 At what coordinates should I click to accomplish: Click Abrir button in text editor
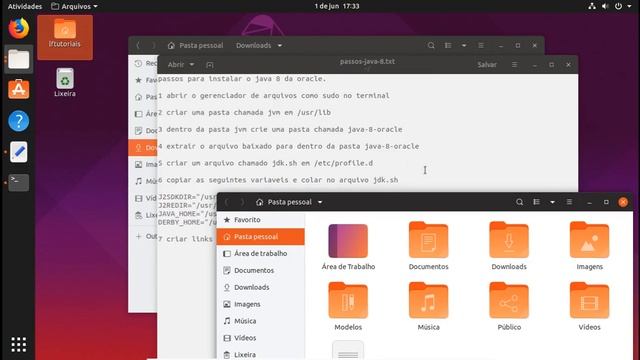pyautogui.click(x=176, y=64)
